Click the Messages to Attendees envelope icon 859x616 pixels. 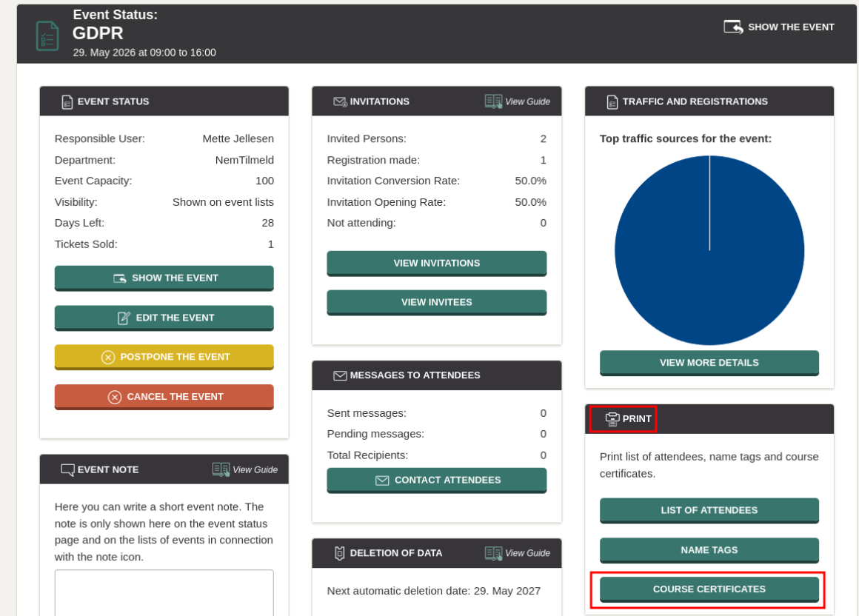[x=340, y=375]
